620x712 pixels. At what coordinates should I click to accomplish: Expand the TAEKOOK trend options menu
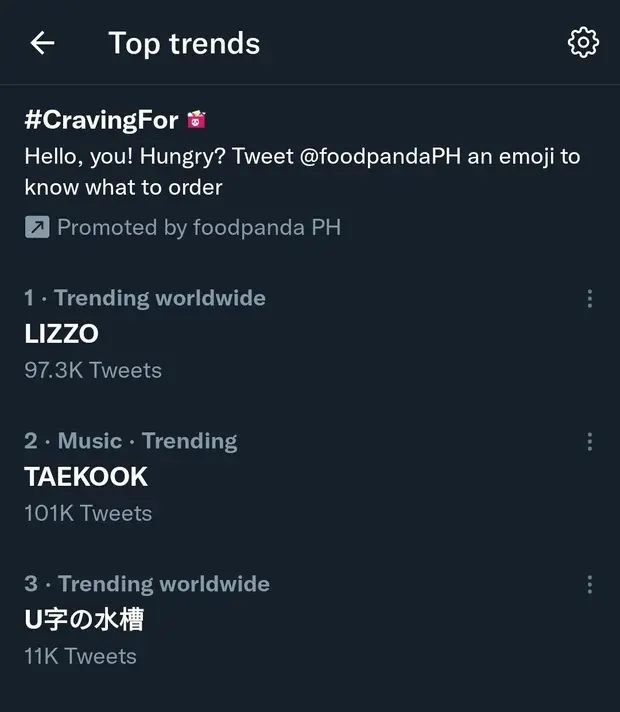coord(589,441)
